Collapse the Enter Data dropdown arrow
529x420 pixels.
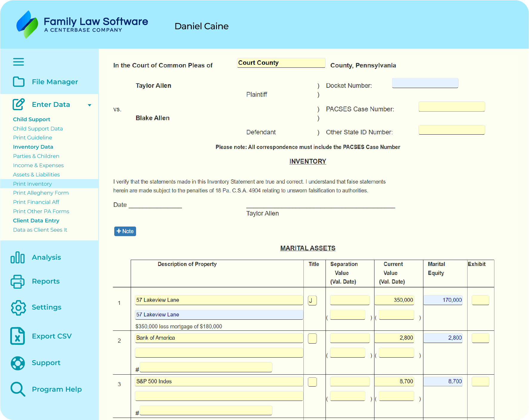[90, 105]
